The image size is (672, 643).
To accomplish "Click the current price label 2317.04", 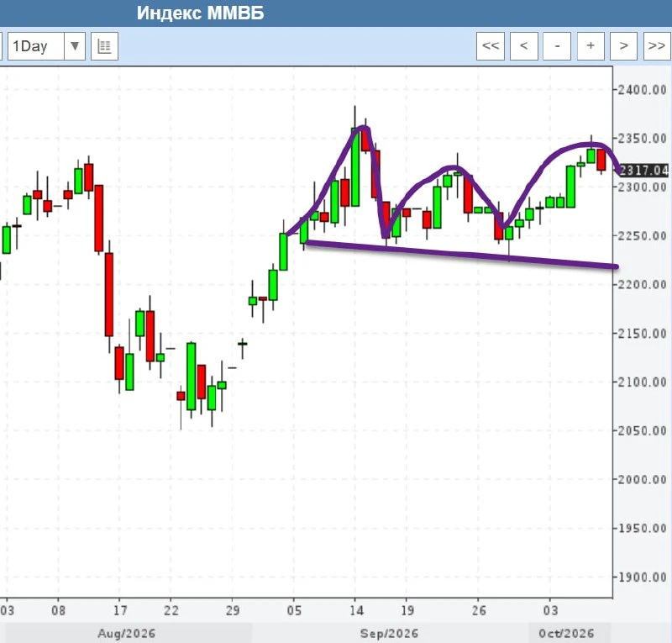I will (643, 171).
